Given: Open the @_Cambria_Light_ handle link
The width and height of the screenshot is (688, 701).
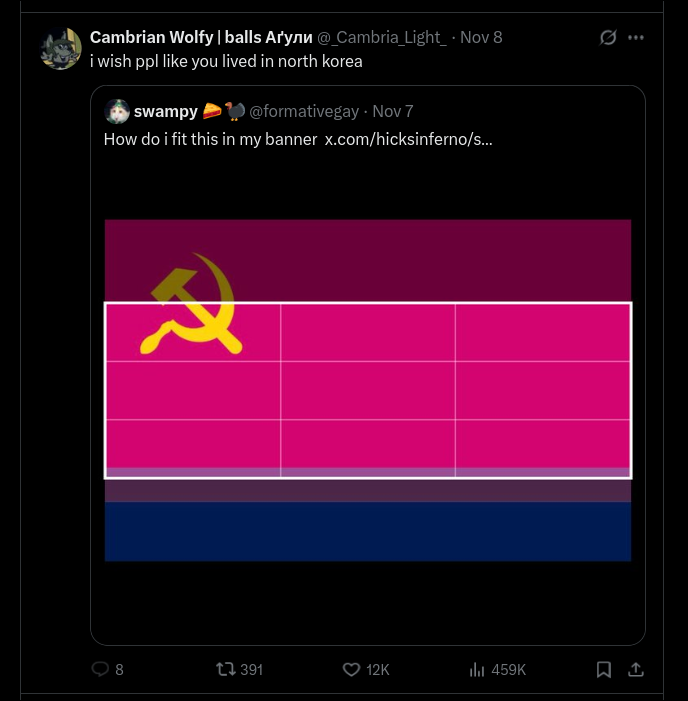Looking at the screenshot, I should click(x=382, y=37).
